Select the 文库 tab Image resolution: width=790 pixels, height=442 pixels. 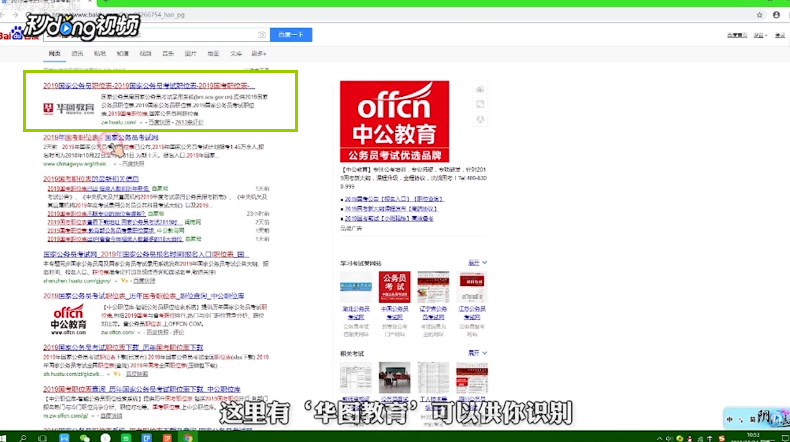236,53
